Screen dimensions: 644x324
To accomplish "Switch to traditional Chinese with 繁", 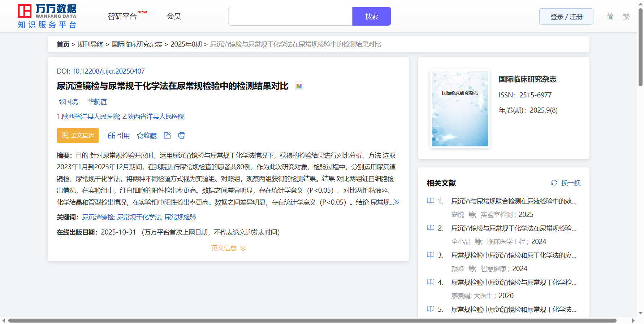I will (x=626, y=17).
